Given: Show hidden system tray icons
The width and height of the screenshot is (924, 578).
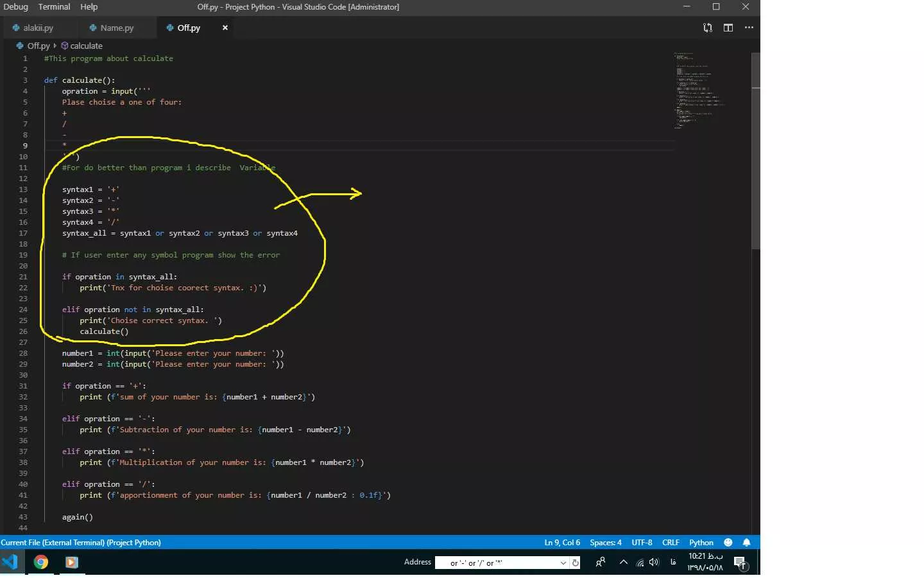Looking at the screenshot, I should pos(623,563).
